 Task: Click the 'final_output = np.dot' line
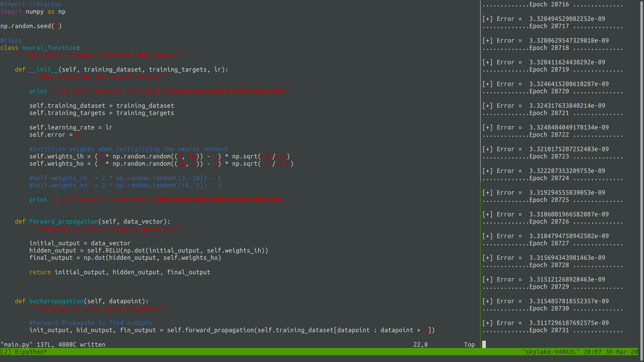click(125, 258)
